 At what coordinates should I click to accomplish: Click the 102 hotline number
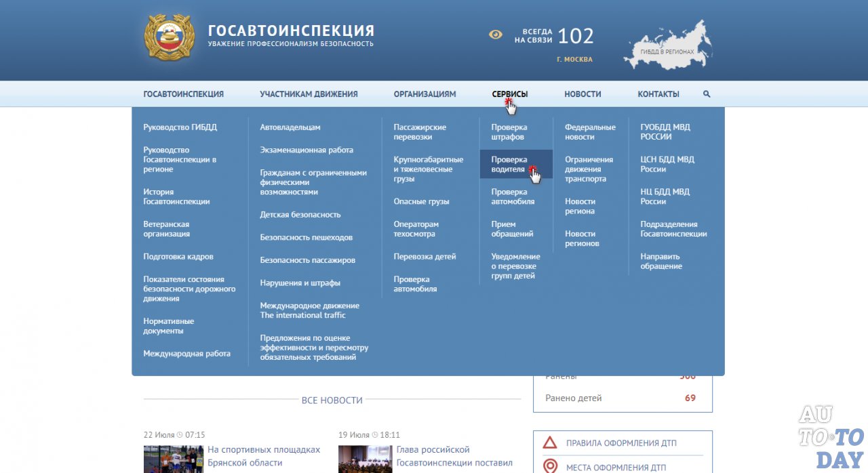coord(576,36)
